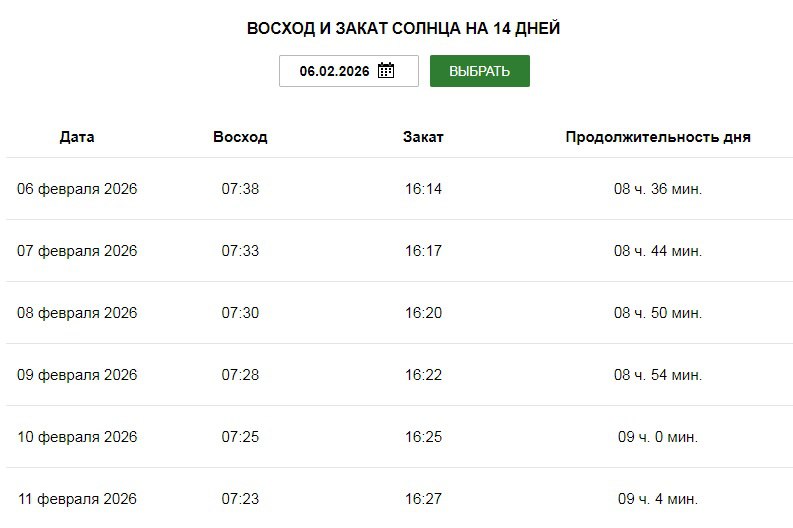Click the Восход column header

240,137
